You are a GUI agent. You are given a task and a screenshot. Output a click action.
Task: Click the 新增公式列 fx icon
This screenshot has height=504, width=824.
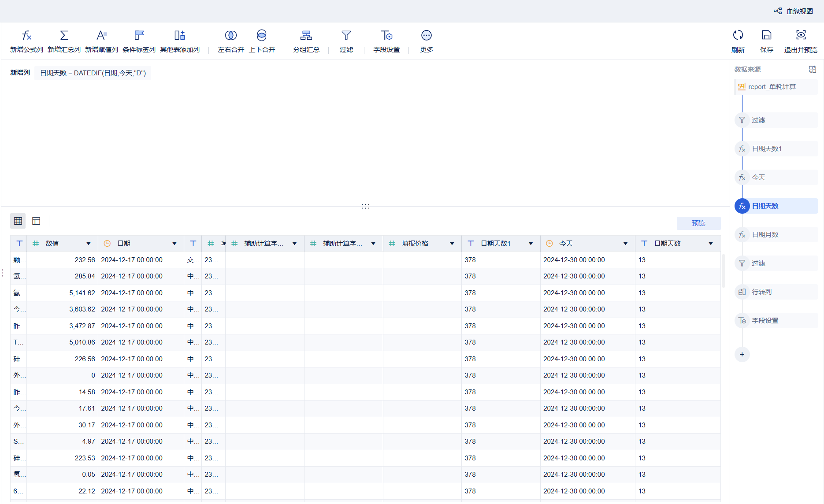tap(26, 35)
